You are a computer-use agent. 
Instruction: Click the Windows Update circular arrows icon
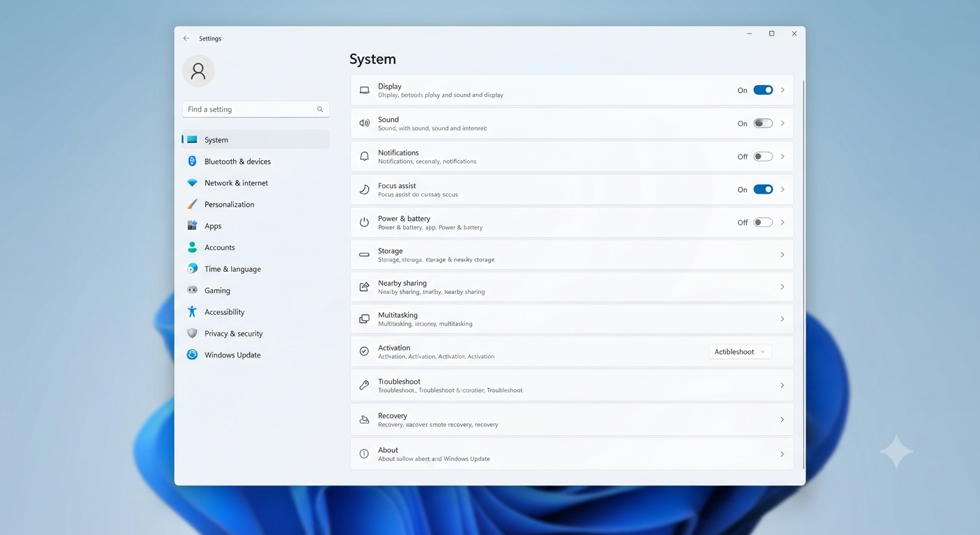(x=192, y=355)
